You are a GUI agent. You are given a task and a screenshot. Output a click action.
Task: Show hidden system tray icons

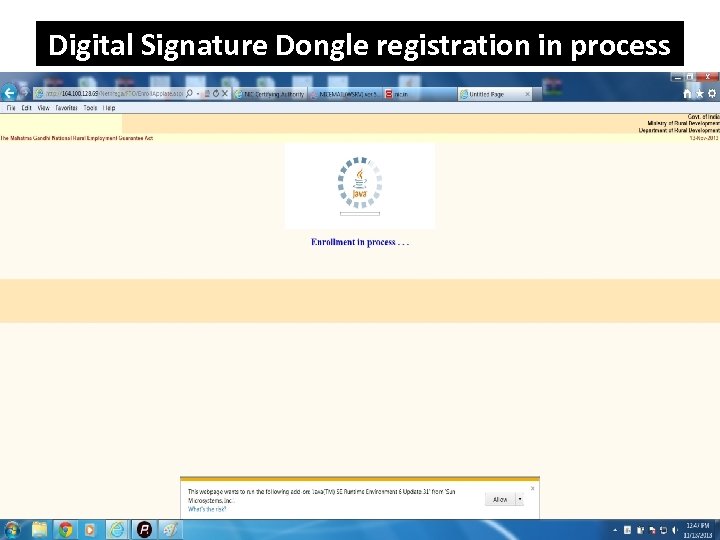[615, 530]
